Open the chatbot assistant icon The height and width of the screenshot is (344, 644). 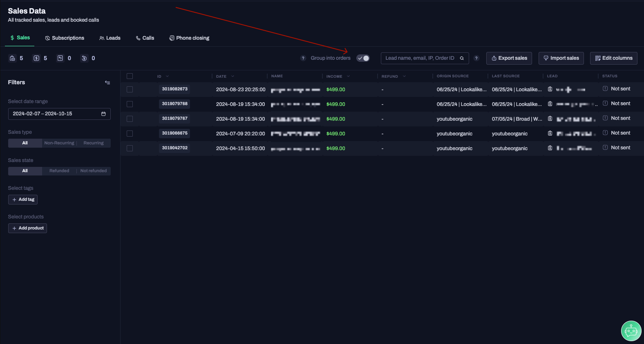click(x=631, y=331)
